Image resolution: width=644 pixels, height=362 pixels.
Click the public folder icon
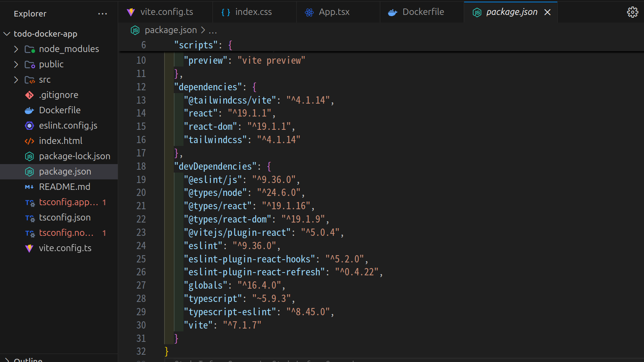29,64
